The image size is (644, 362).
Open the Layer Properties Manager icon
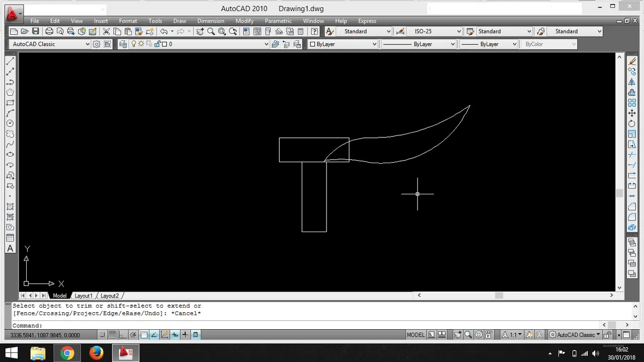pyautogui.click(x=123, y=44)
